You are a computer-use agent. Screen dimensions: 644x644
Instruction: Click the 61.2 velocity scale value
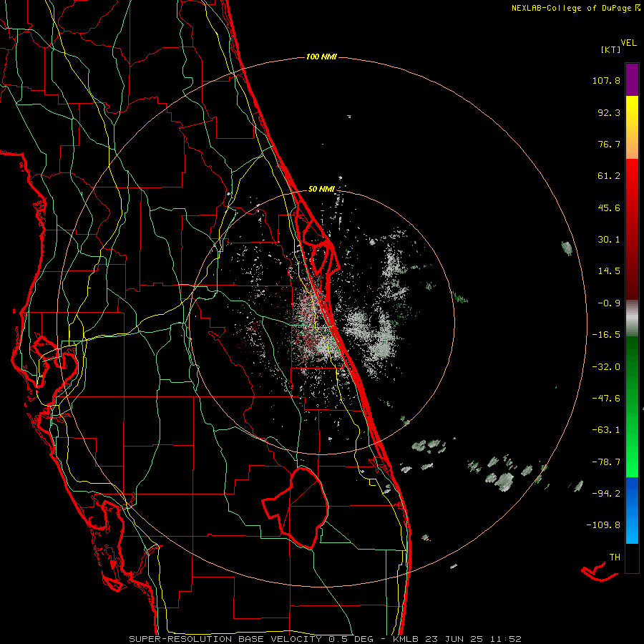tap(609, 176)
